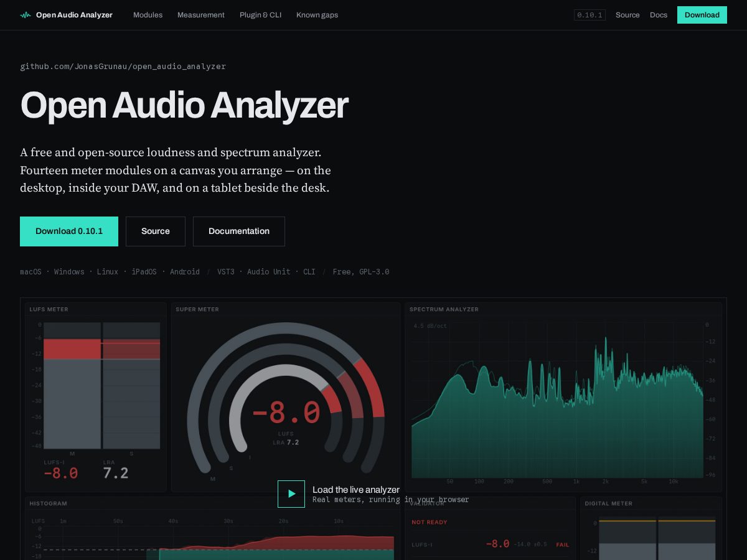Click the Documentation button
The height and width of the screenshot is (560, 747).
click(239, 231)
